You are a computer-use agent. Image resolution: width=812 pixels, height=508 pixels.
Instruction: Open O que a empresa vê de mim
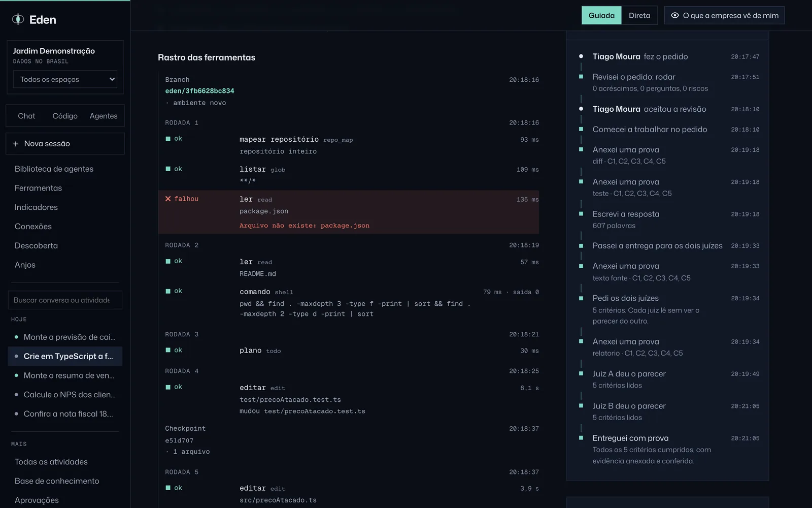725,15
